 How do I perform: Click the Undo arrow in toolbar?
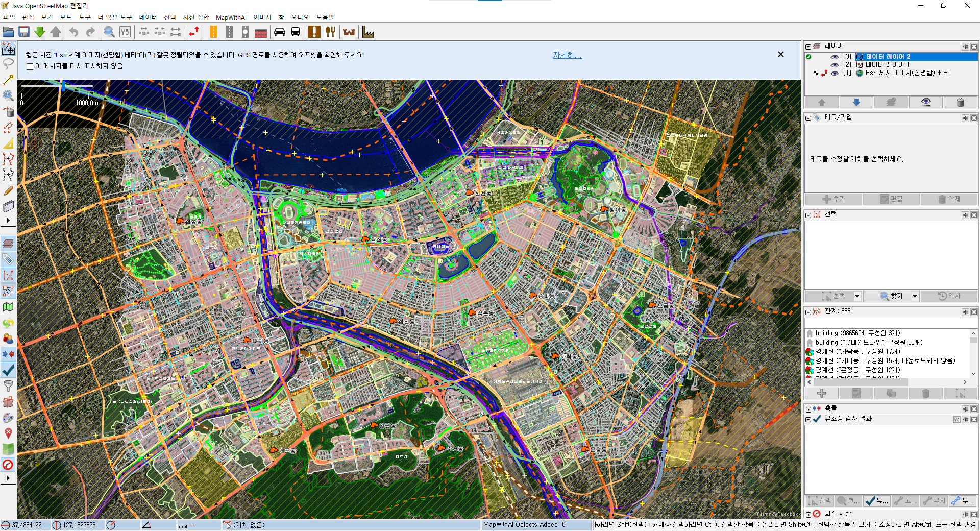pos(74,32)
